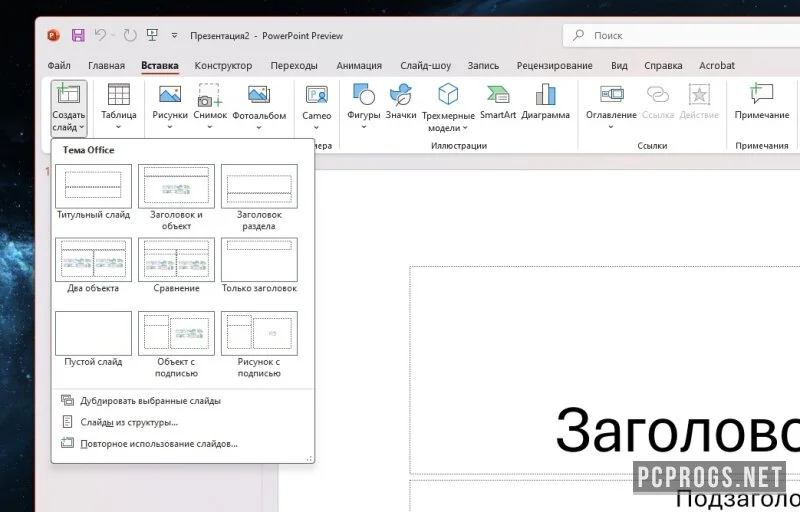This screenshot has height=512, width=800.
Task: Click the title placeholder on the slide
Action: pyautogui.click(x=605, y=370)
